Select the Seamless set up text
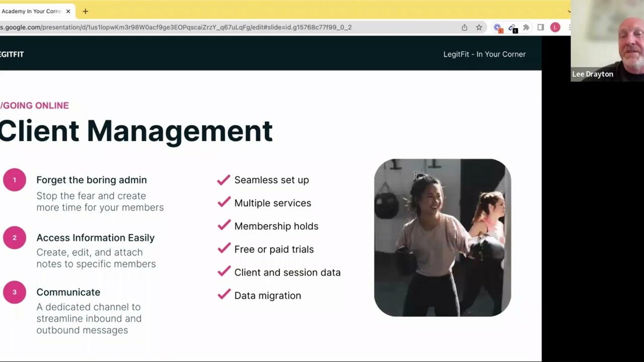 pos(272,180)
